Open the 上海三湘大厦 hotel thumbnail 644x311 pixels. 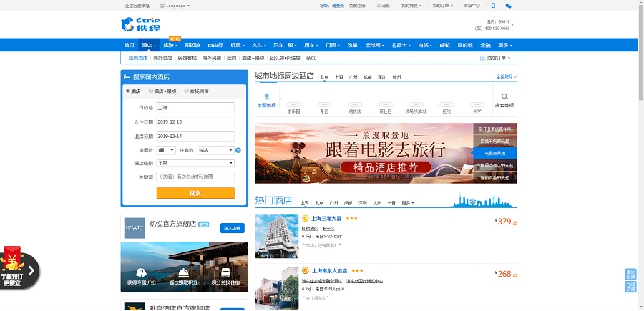click(276, 236)
